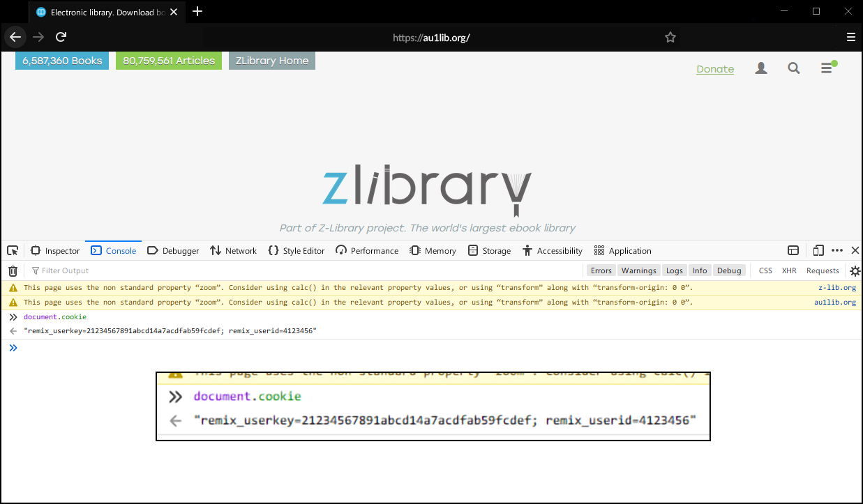Click the document.cookie command line
Image resolution: width=863 pixels, height=504 pixels.
point(55,317)
